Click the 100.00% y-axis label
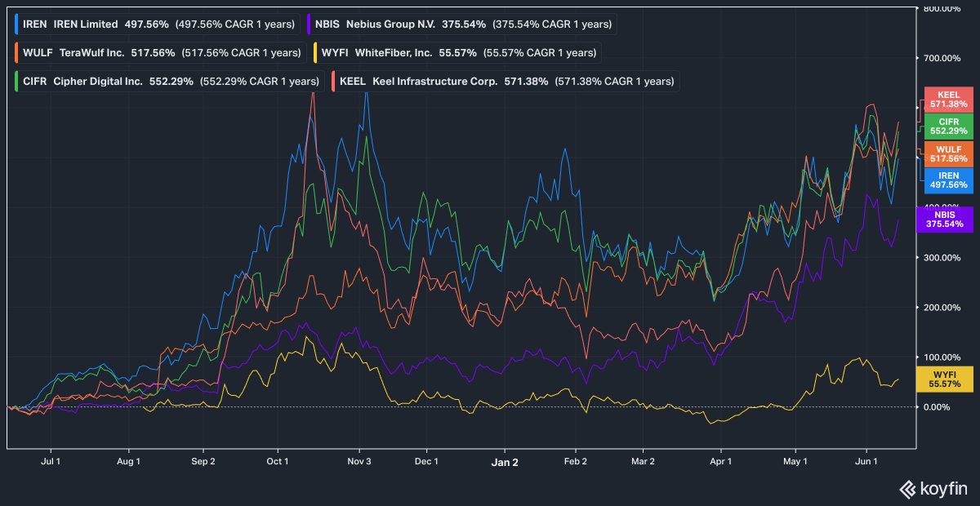Image resolution: width=980 pixels, height=506 pixels. tap(942, 357)
